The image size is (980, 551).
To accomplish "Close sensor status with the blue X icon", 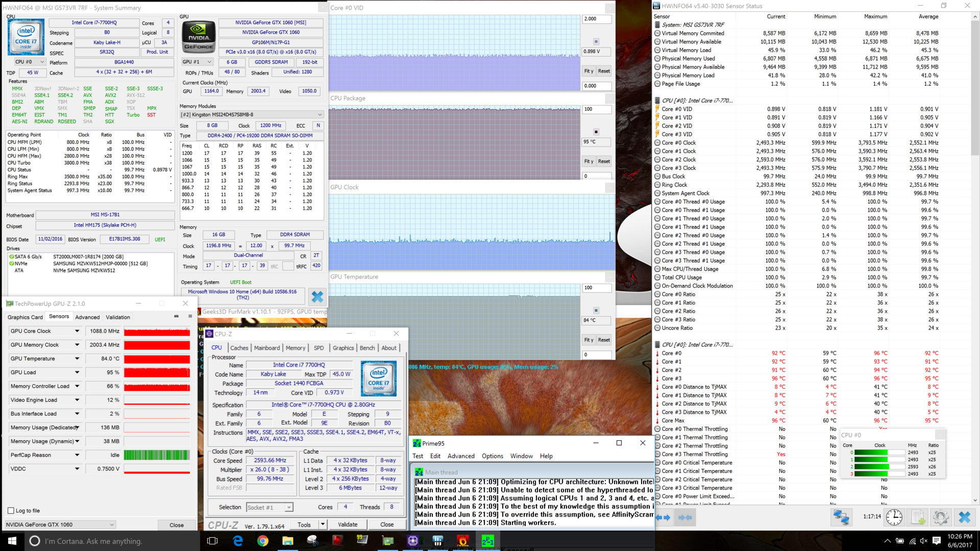I will coord(964,517).
